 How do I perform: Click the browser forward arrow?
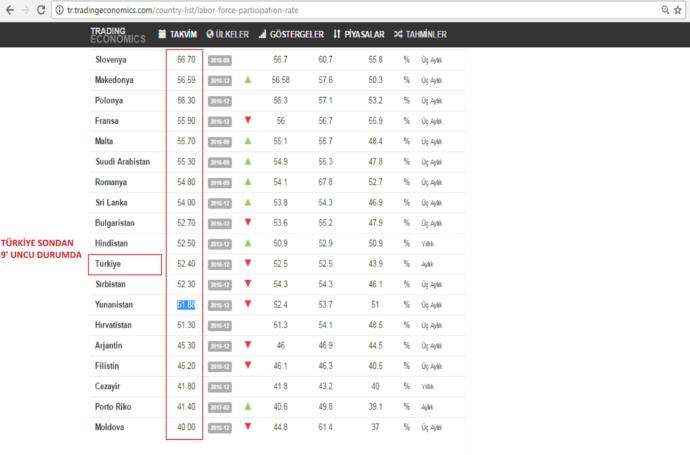pos(26,10)
